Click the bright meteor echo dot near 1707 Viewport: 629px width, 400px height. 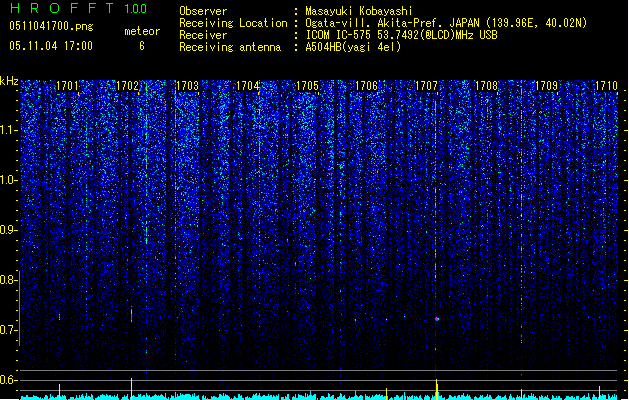pyautogui.click(x=437, y=319)
